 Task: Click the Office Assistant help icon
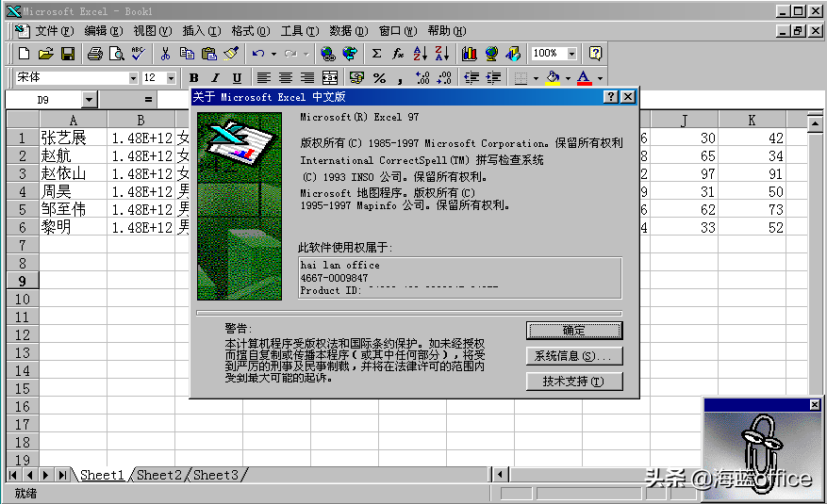(x=595, y=53)
